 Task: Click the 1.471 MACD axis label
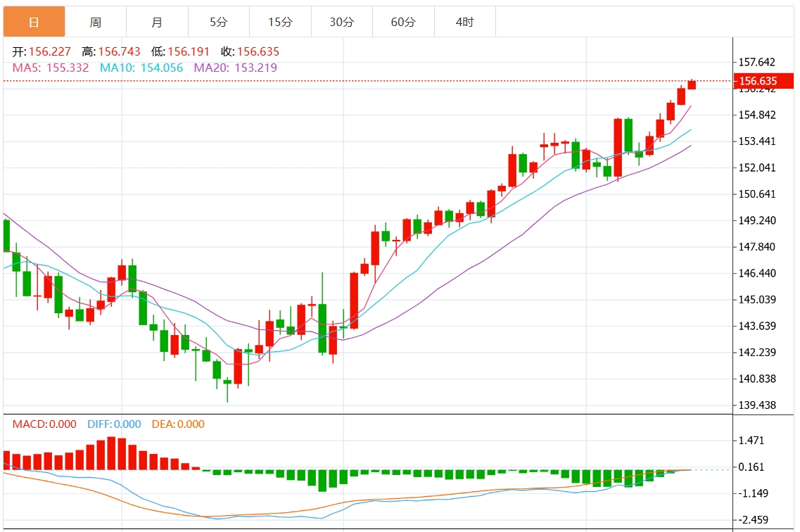point(751,441)
